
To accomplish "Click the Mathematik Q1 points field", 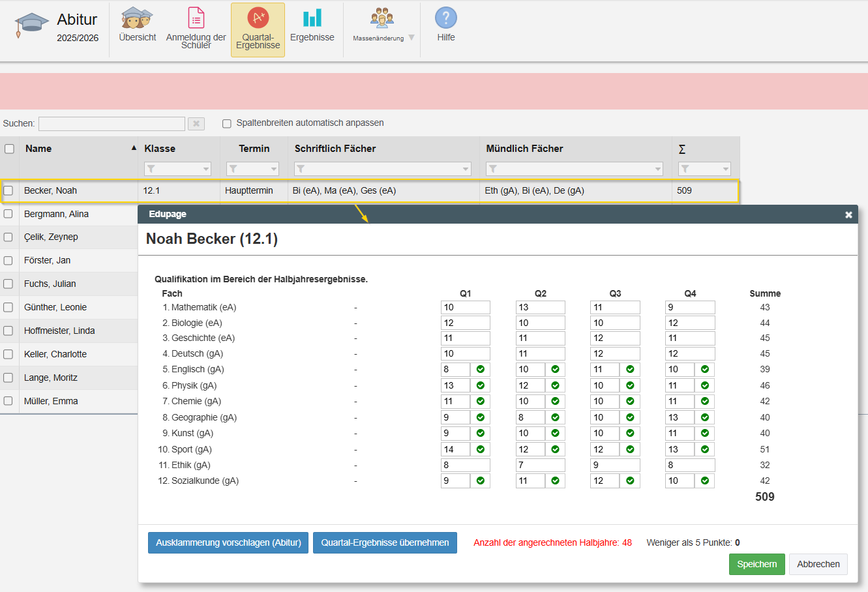I will pyautogui.click(x=465, y=308).
